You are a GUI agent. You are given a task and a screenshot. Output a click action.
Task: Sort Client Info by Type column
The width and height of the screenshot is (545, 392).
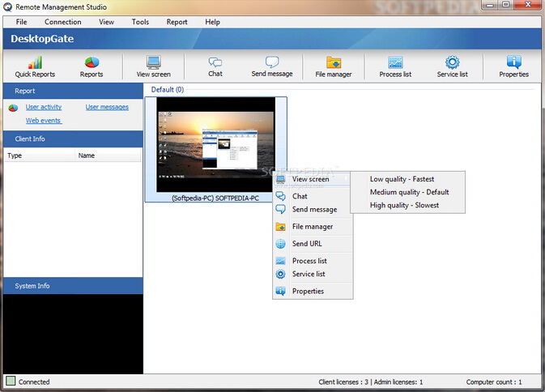pyautogui.click(x=39, y=156)
